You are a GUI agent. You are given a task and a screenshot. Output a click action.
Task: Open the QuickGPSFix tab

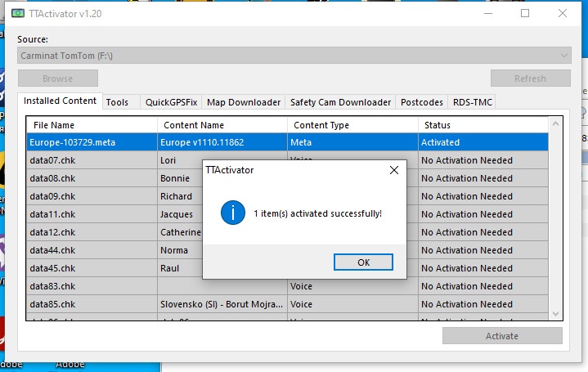171,102
